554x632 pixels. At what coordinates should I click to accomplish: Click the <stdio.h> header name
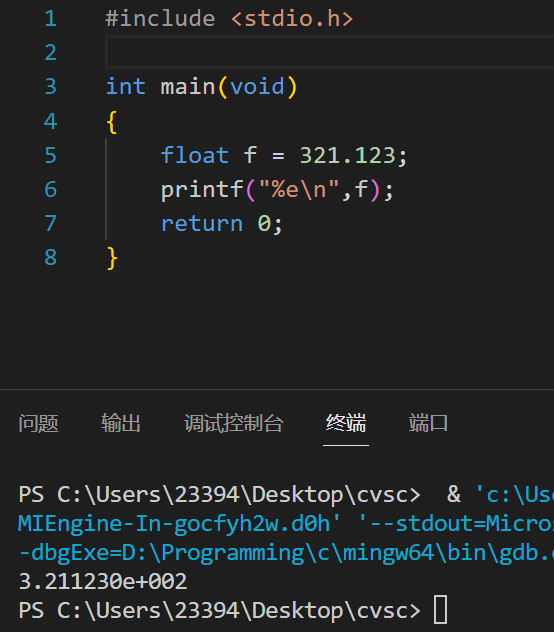pyautogui.click(x=292, y=19)
